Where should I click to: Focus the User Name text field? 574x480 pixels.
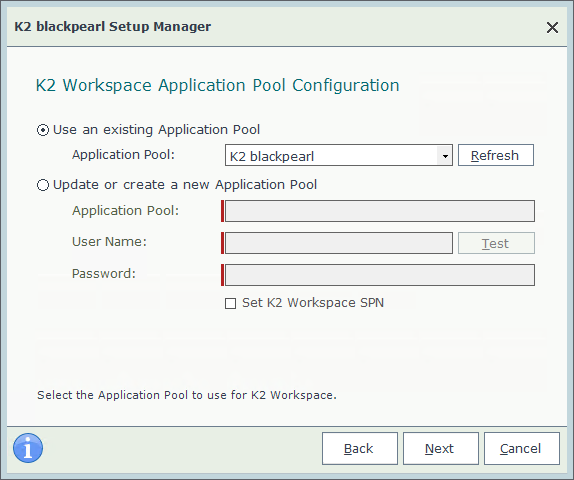click(339, 243)
